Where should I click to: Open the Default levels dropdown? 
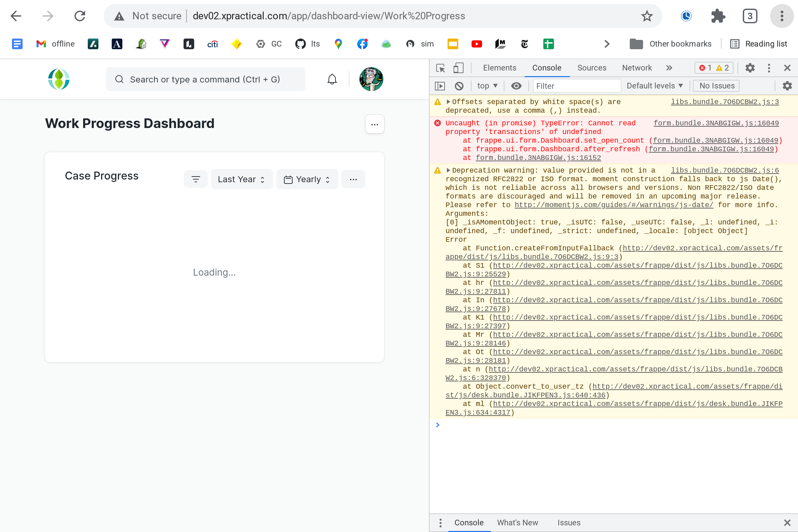coord(654,85)
